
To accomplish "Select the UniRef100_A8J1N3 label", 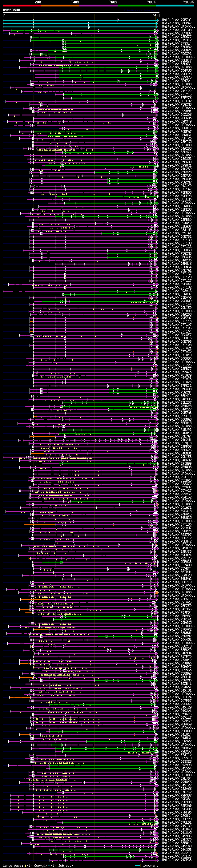I will [x=177, y=230].
